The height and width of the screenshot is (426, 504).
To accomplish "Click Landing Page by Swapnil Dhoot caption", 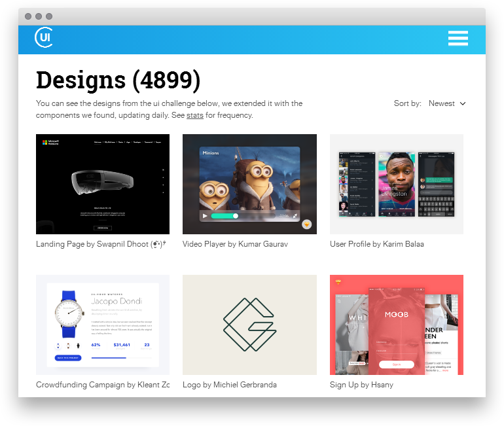I will tap(101, 244).
